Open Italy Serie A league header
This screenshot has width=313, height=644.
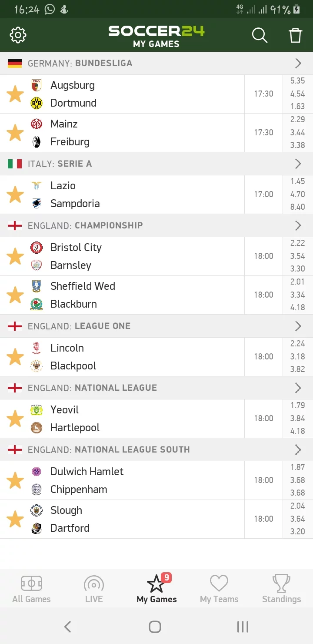[156, 164]
